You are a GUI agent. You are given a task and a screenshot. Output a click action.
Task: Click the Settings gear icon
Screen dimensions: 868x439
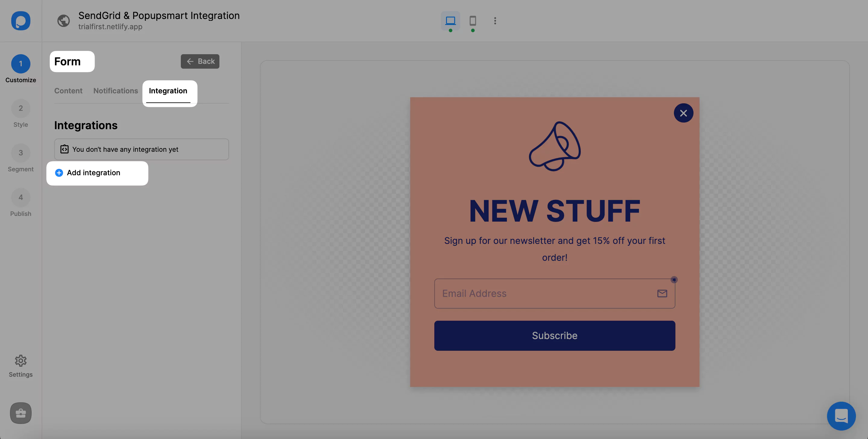point(21,361)
